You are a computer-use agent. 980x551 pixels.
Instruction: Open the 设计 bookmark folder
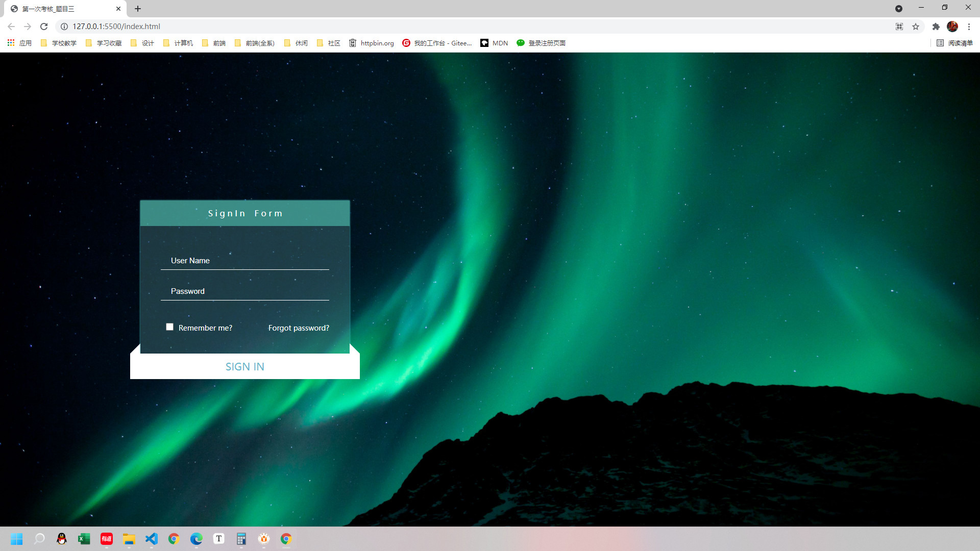[x=142, y=43]
